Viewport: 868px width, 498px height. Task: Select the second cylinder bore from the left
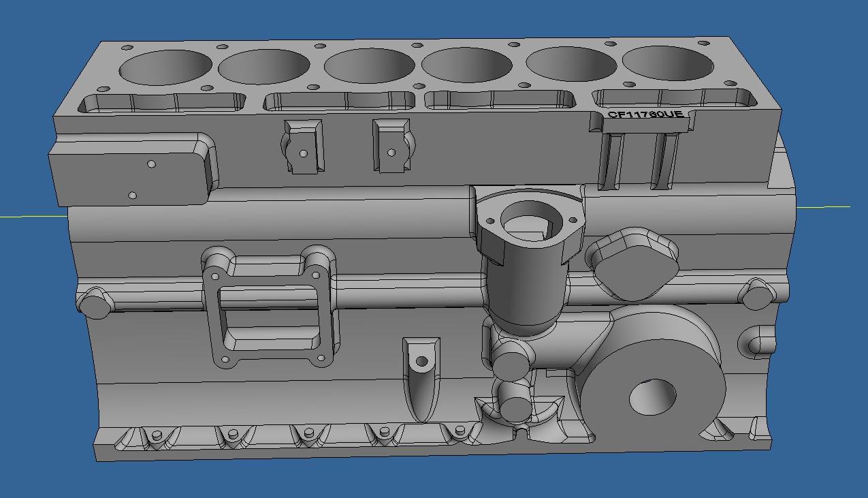(x=264, y=67)
